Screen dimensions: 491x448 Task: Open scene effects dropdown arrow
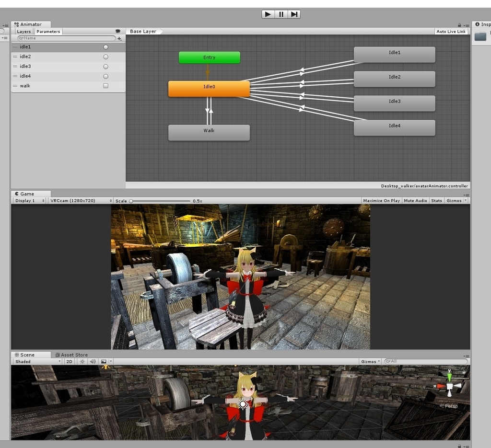click(x=111, y=361)
